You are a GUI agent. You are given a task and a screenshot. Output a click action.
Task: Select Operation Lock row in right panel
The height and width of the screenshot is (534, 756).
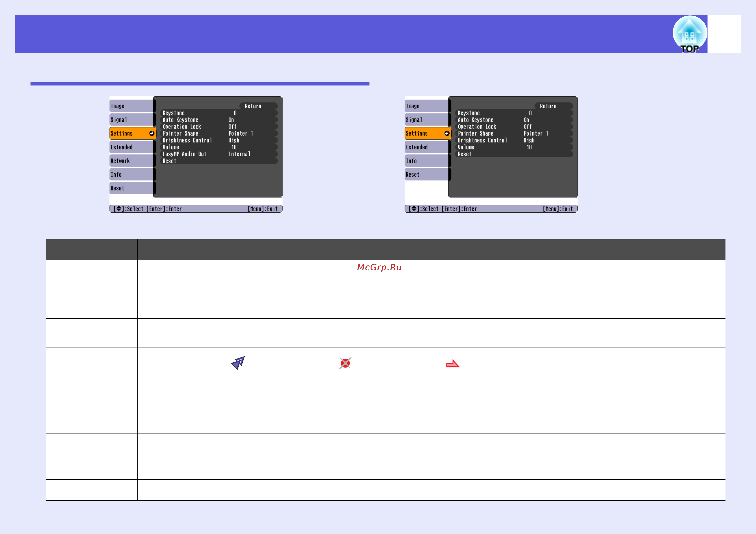[x=514, y=126]
